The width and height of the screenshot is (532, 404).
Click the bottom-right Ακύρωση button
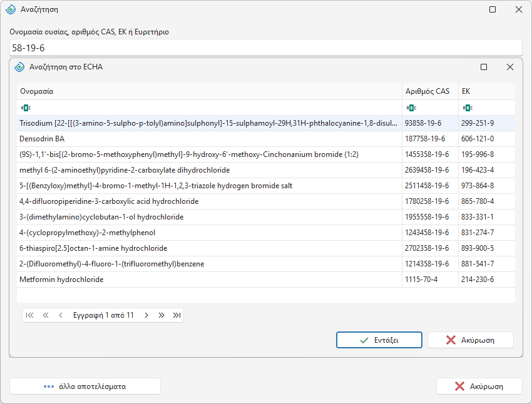pyautogui.click(x=479, y=386)
